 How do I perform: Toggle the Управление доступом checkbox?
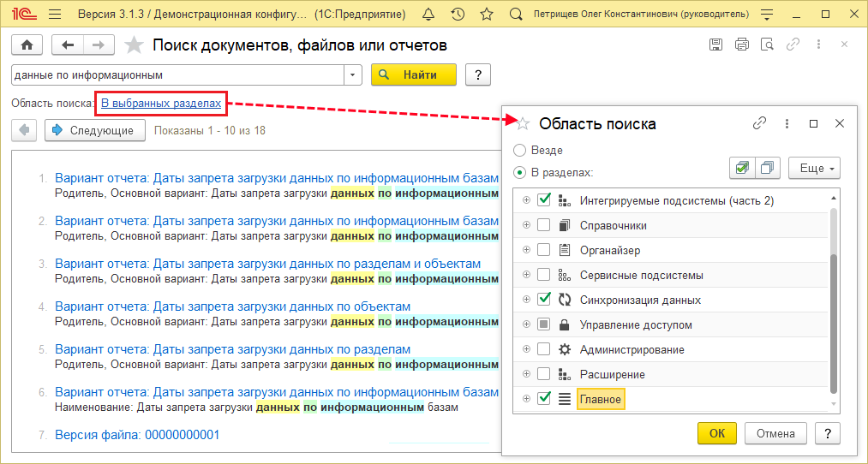(x=544, y=324)
